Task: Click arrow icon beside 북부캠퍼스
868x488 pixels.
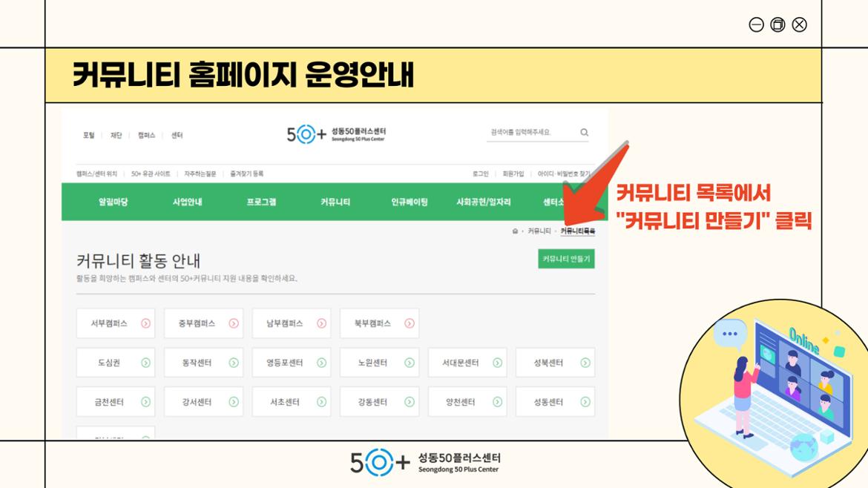Action: pos(410,323)
